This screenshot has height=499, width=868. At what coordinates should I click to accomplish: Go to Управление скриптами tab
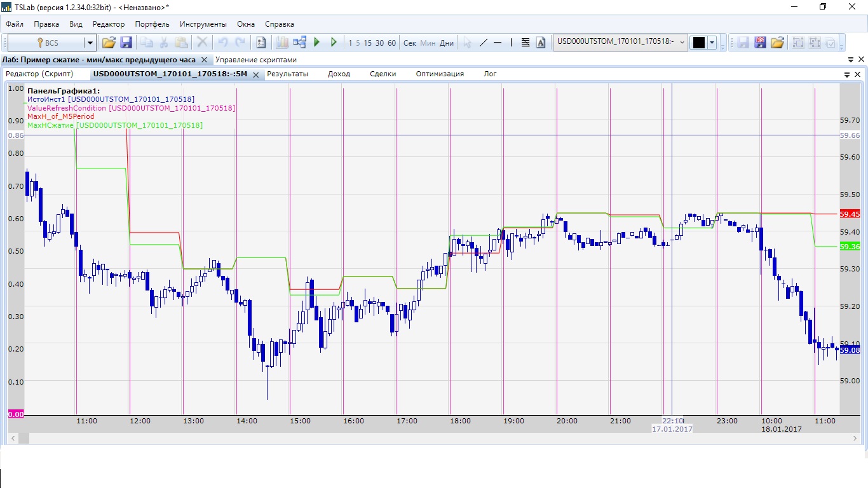[x=256, y=60]
